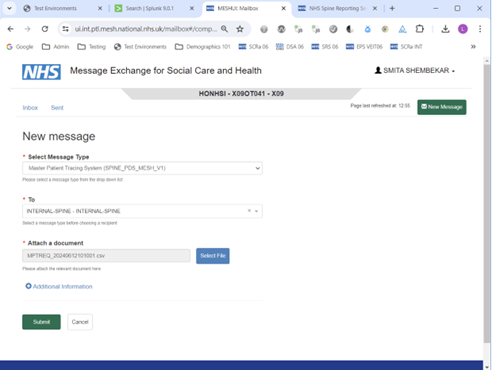The image size is (492, 370).
Task: Clear the To recipient with the x icon
Action: 249,211
